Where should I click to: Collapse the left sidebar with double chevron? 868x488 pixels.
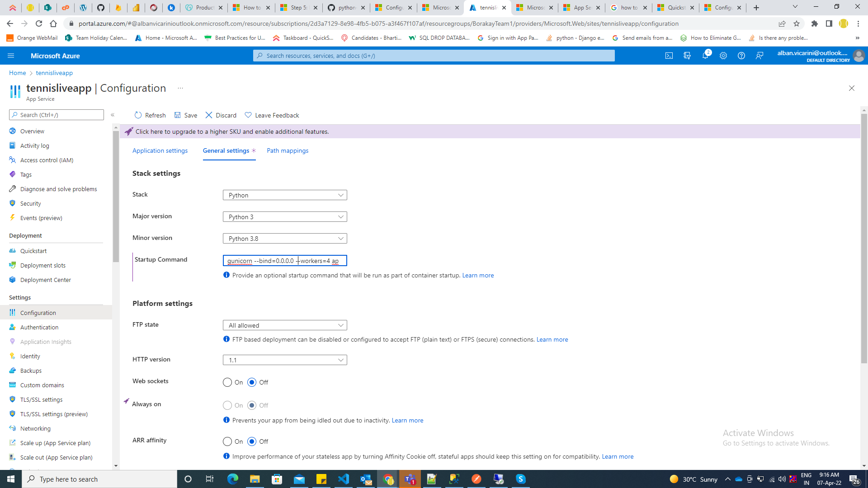point(113,115)
